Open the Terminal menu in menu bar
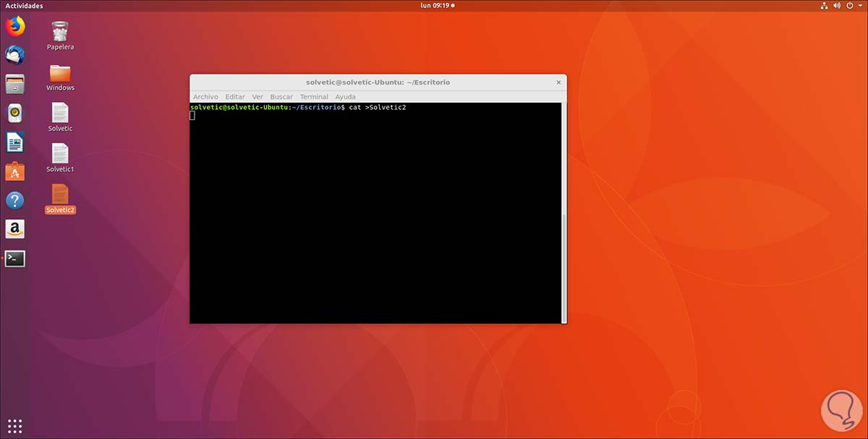Viewport: 868px width, 439px height. 314,96
